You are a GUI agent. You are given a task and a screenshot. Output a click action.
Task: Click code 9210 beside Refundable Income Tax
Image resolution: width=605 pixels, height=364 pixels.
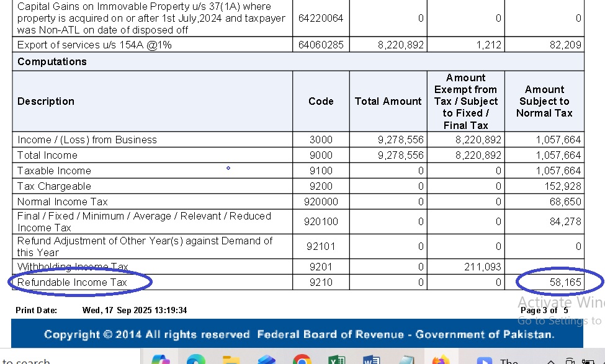point(321,282)
